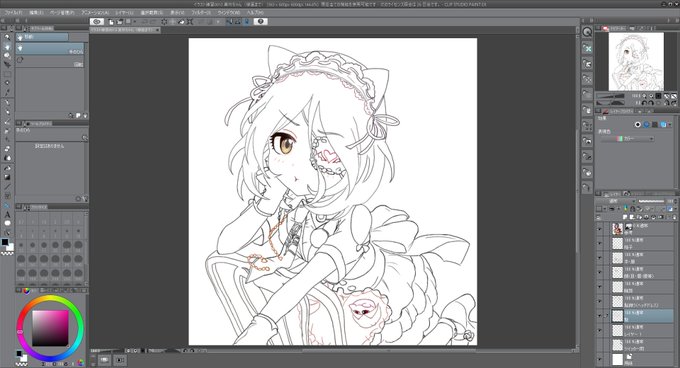Select the 回転 rotate sub tool

(x=50, y=61)
